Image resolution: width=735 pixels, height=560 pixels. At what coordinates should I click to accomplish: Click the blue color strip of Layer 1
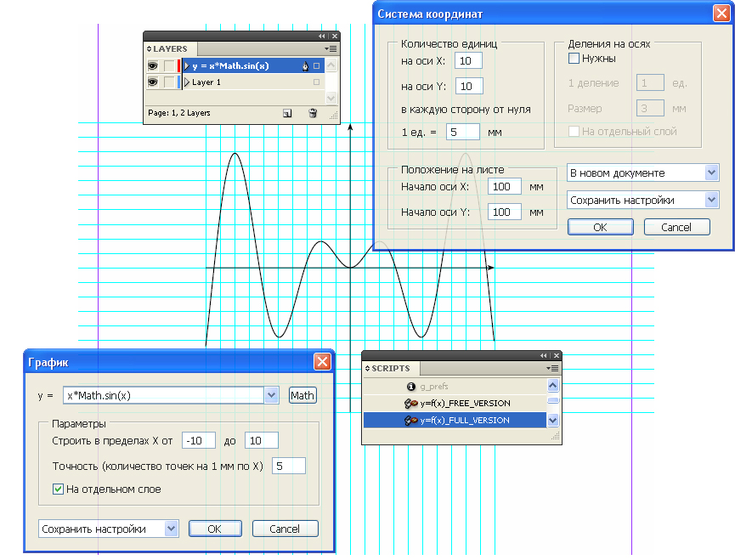178,82
